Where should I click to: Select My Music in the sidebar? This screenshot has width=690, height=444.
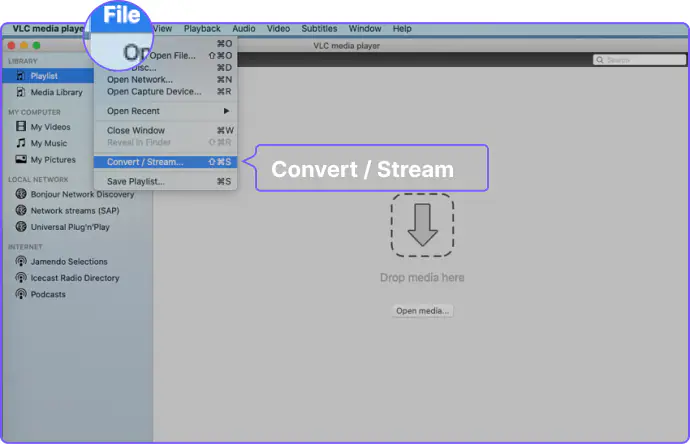tap(48, 143)
